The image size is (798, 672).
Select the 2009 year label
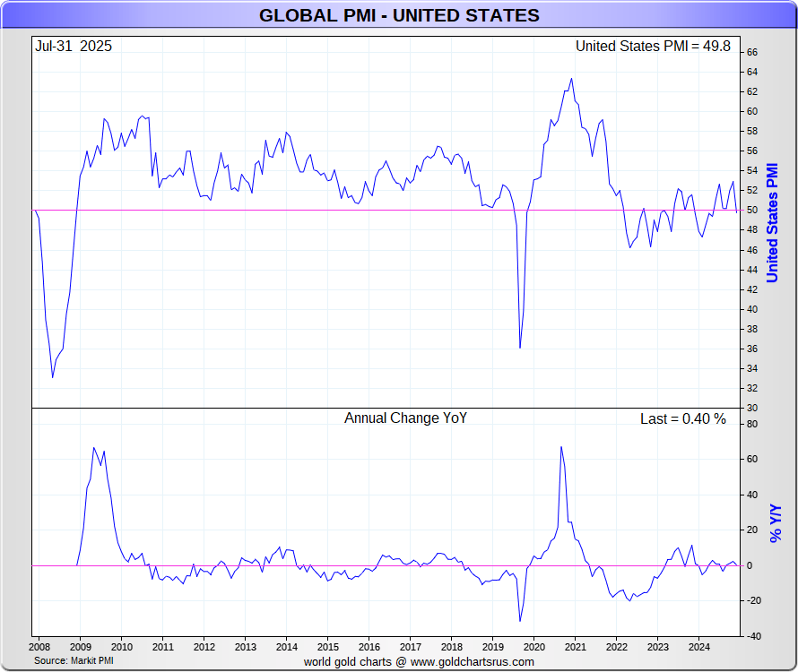pyautogui.click(x=81, y=647)
